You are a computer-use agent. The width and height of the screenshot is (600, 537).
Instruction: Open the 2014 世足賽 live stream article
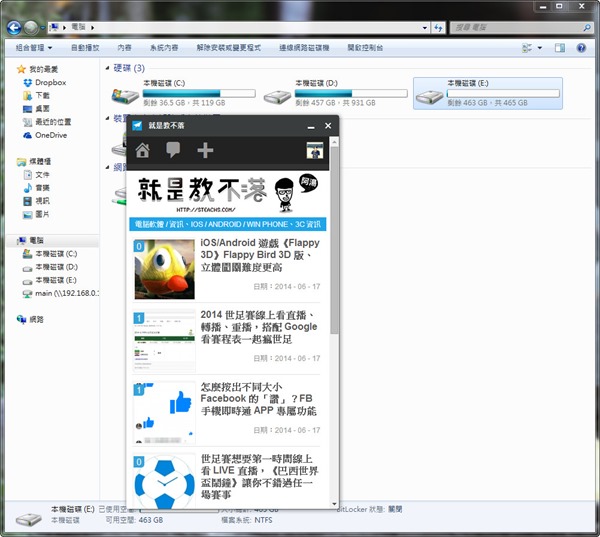coord(260,326)
